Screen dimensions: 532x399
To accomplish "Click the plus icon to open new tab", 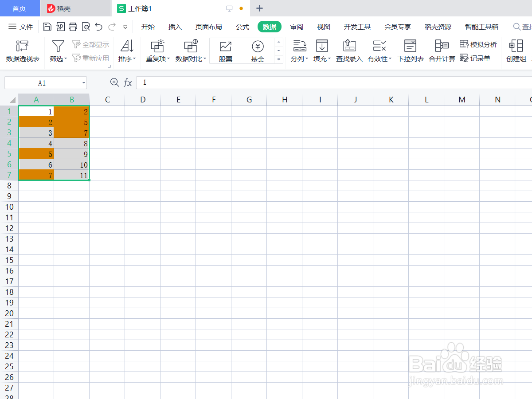I will click(260, 8).
